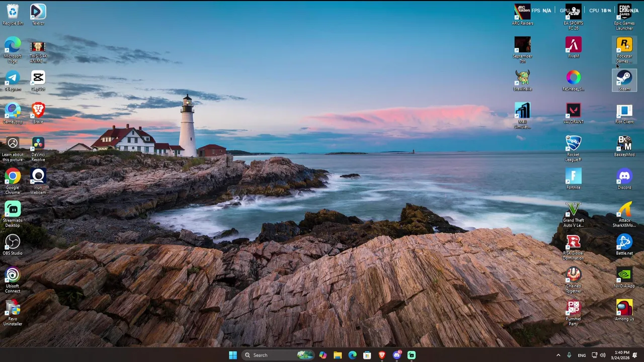The image size is (644, 362).
Task: Select the Revo Uninstaller desktop shortcut
Action: coord(13,313)
